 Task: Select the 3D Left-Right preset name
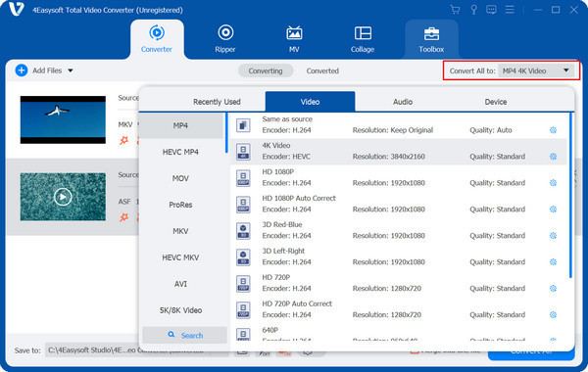283,251
